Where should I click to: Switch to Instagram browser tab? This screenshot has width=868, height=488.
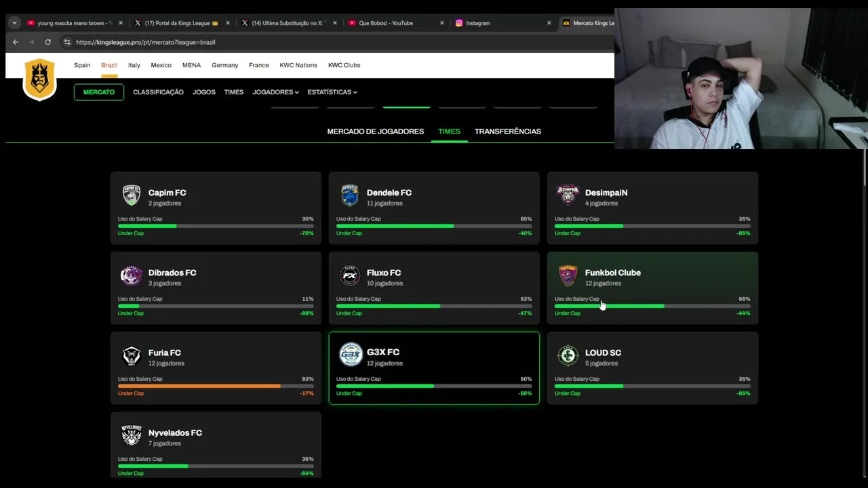[x=503, y=23]
